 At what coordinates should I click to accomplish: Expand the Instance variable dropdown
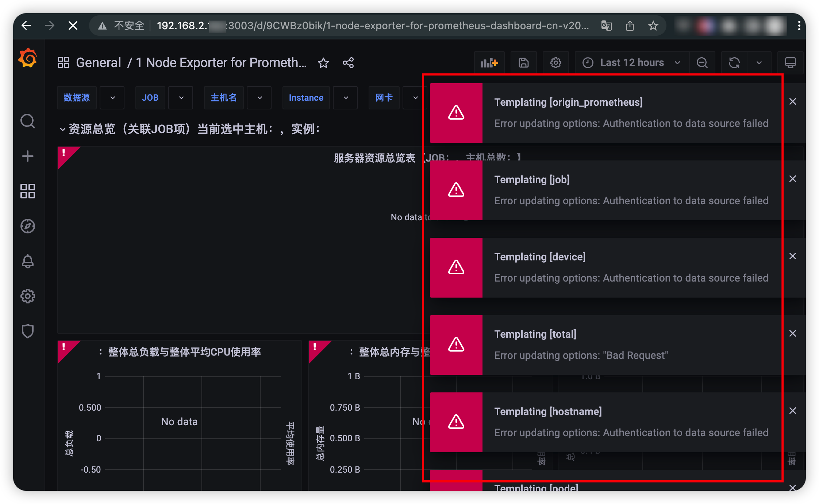(x=345, y=98)
